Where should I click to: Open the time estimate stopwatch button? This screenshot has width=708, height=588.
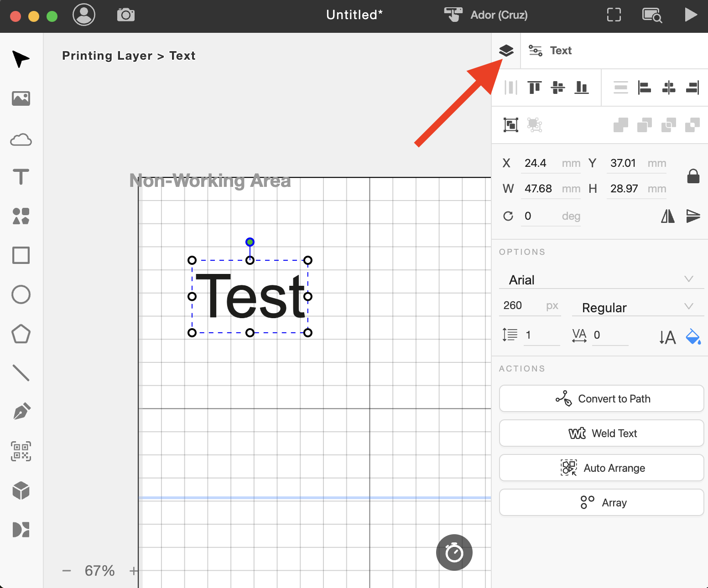pos(454,552)
